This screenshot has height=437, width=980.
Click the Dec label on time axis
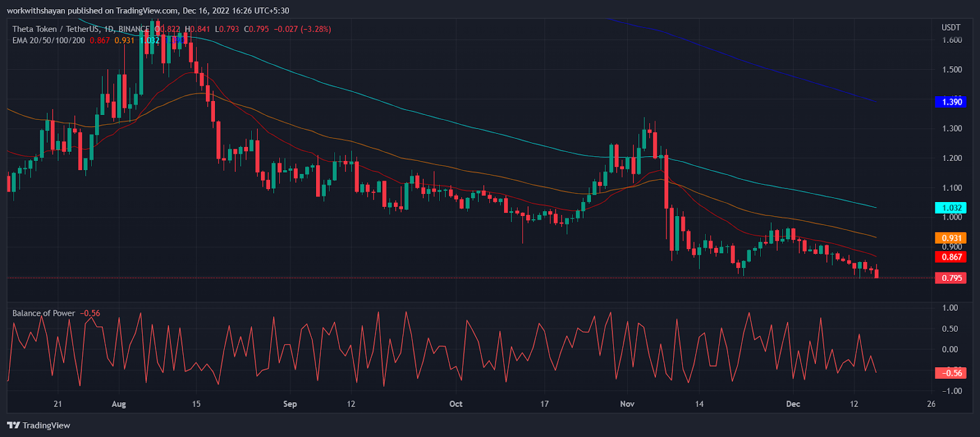[x=793, y=404]
